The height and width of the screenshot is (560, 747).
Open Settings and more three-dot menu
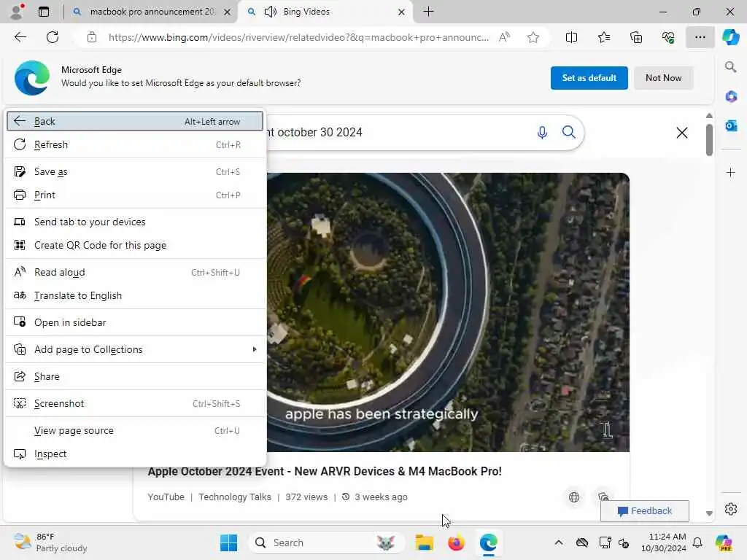(x=700, y=37)
